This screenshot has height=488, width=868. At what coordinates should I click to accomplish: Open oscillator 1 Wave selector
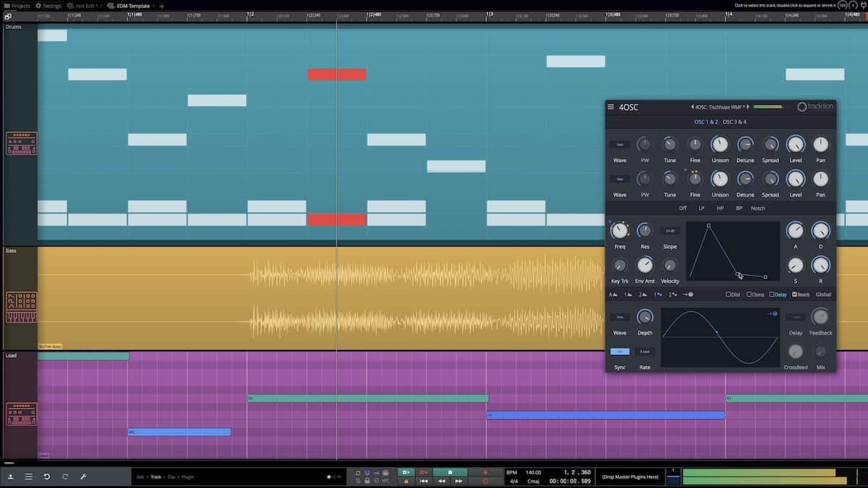620,145
